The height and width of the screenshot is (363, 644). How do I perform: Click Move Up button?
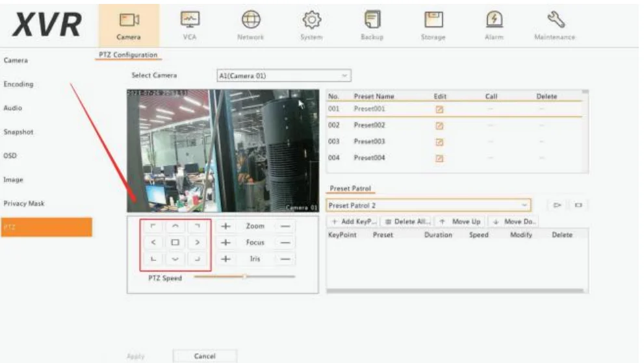tap(460, 221)
